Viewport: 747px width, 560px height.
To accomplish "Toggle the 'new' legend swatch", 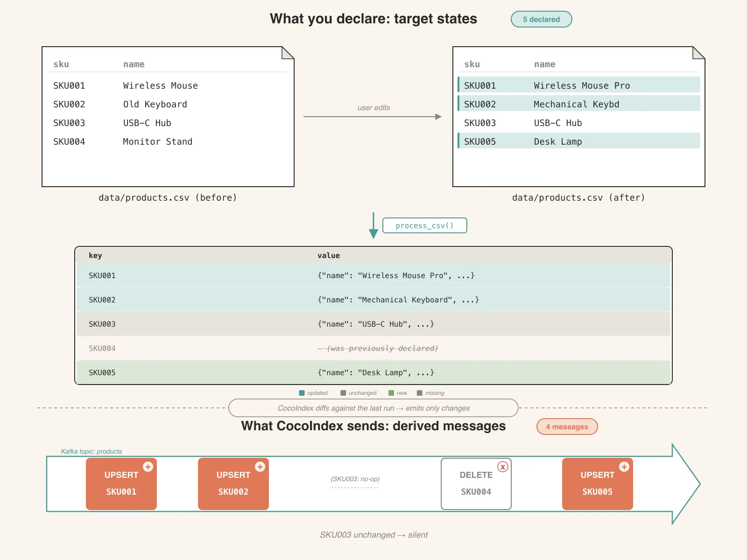I will (x=390, y=393).
